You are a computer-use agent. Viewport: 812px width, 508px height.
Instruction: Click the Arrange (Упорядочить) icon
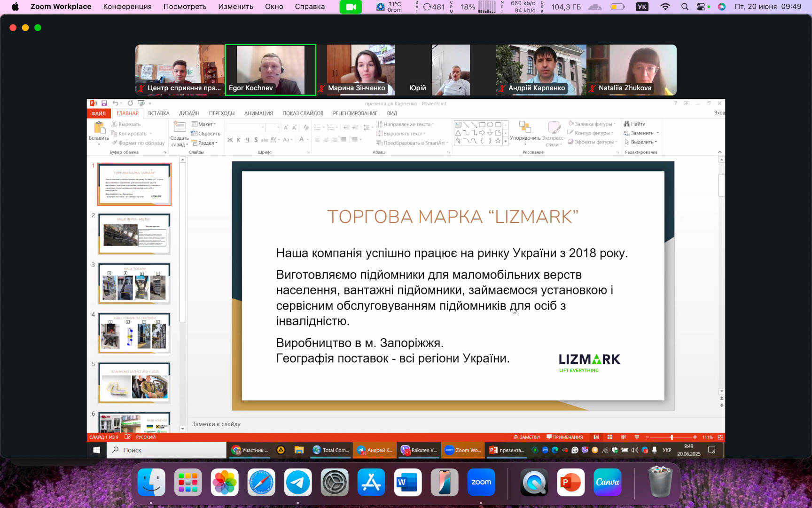tap(525, 128)
